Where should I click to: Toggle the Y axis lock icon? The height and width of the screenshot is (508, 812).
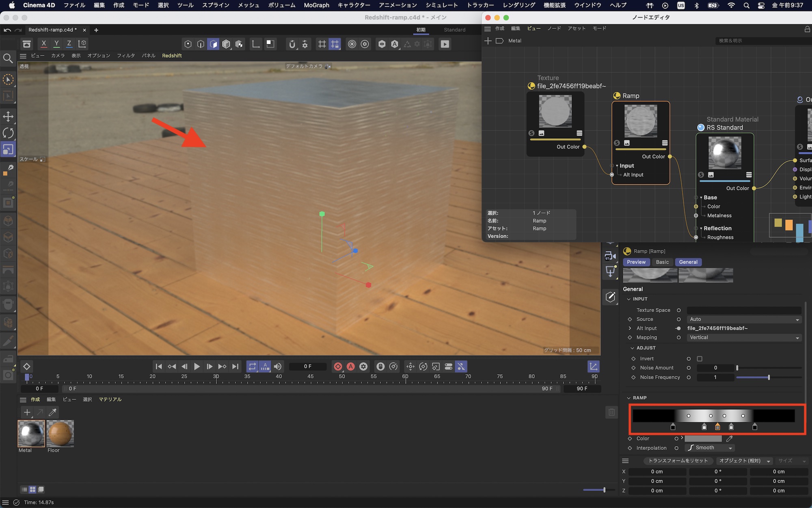click(x=56, y=43)
